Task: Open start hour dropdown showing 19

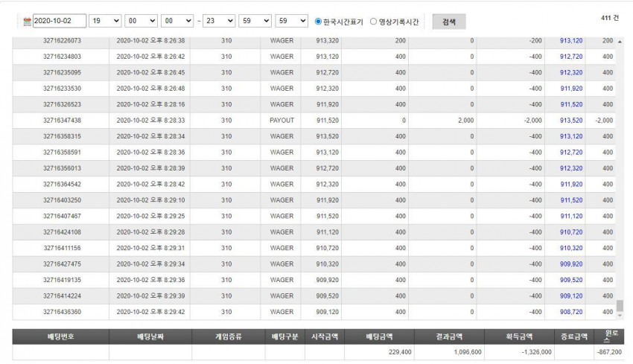Action: [105, 21]
